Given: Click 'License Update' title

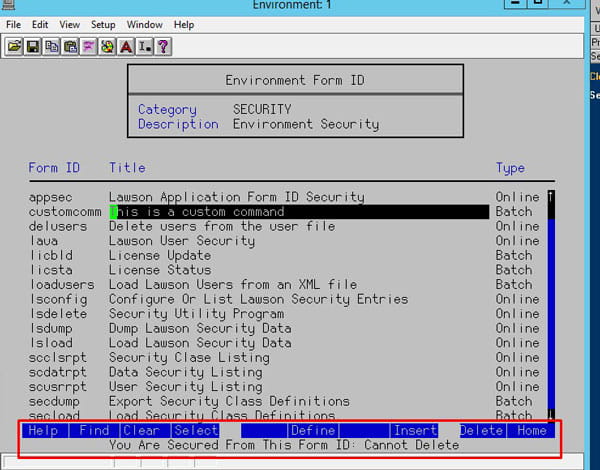Looking at the screenshot, I should coord(160,256).
